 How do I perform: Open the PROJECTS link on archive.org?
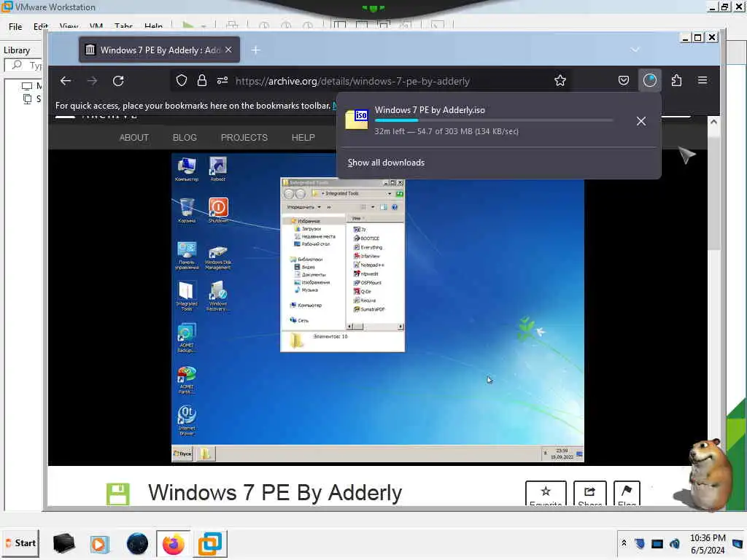point(244,138)
